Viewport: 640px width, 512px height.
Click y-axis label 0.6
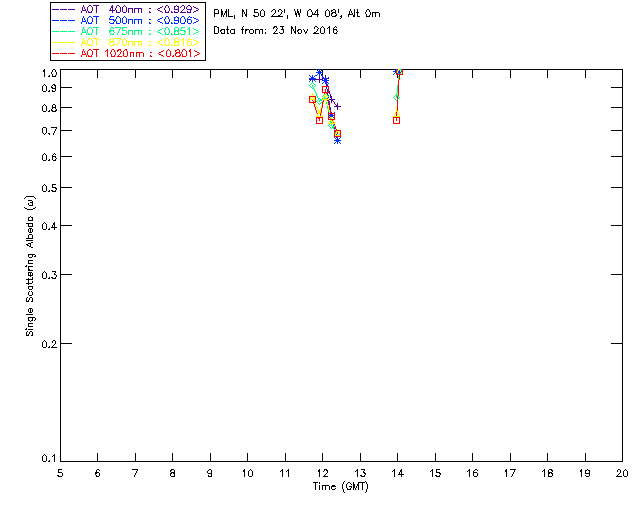tap(49, 157)
